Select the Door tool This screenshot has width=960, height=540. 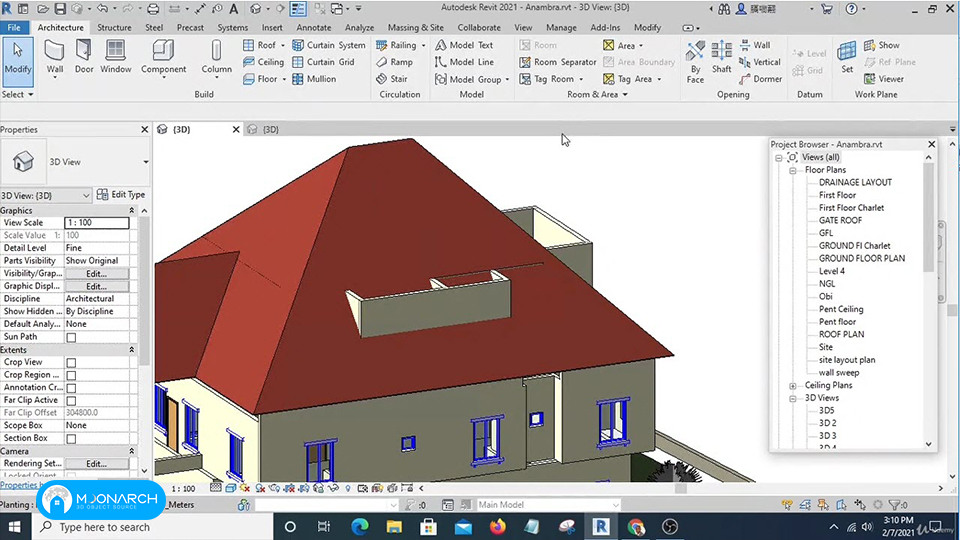84,57
